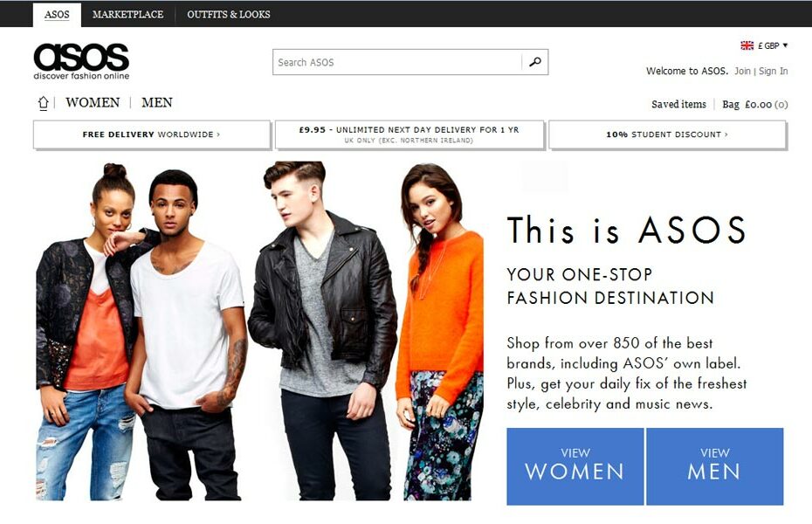Screen dimensions: 812x524
Task: Click the UK flag icon
Action: [x=747, y=45]
